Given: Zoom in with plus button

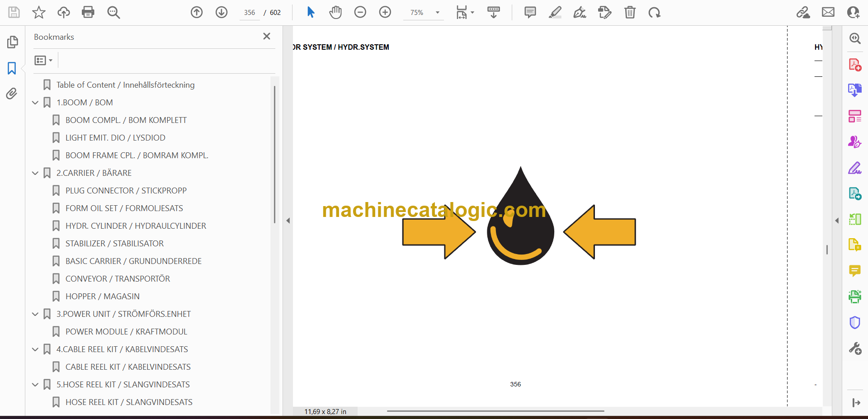Looking at the screenshot, I should pos(385,12).
